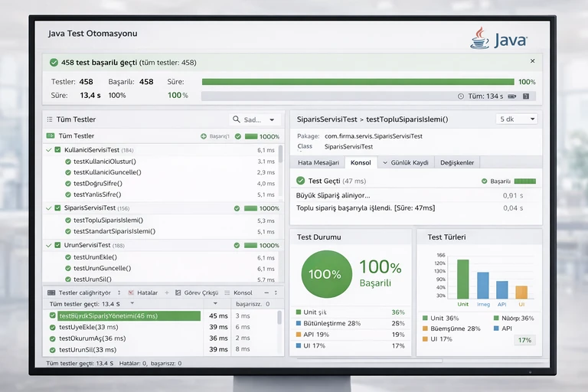Toggle the KullaniciServisiTest checkbox

coord(57,150)
